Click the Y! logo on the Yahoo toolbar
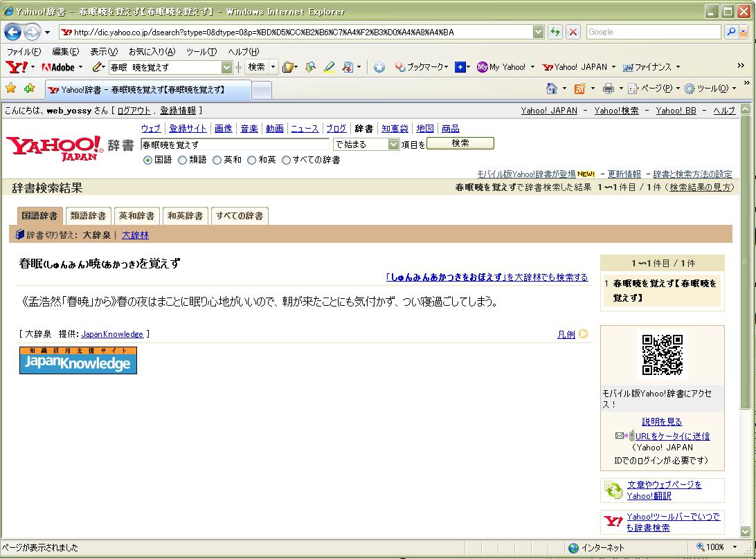Image resolution: width=756 pixels, height=559 pixels. click(17, 67)
